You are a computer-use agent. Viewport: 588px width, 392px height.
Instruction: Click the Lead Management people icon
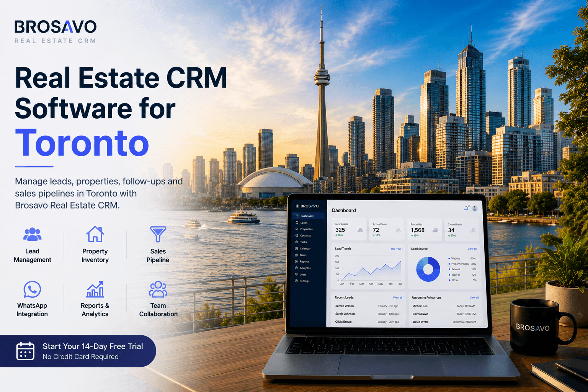coord(33,234)
